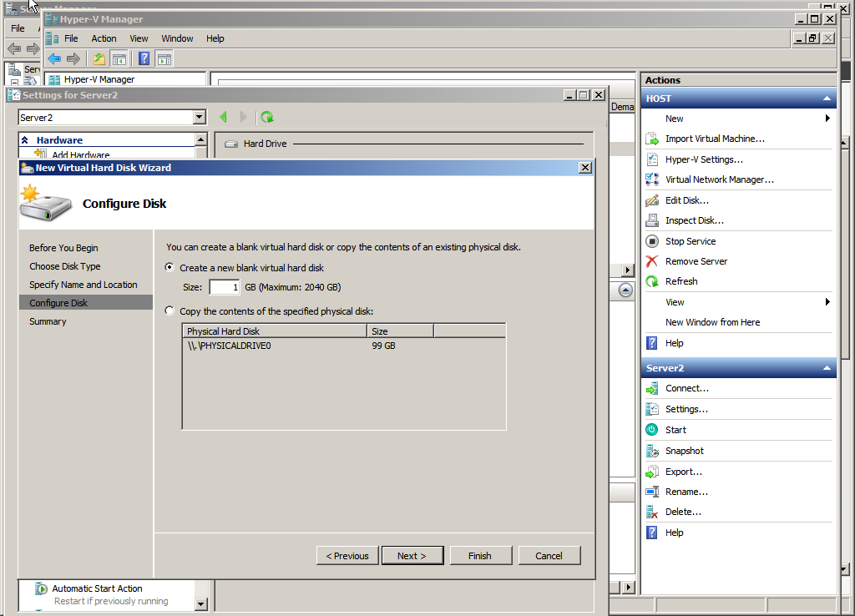Go to Choose Disk Type wizard step
Image resolution: width=855 pixels, height=616 pixels.
[x=65, y=266]
